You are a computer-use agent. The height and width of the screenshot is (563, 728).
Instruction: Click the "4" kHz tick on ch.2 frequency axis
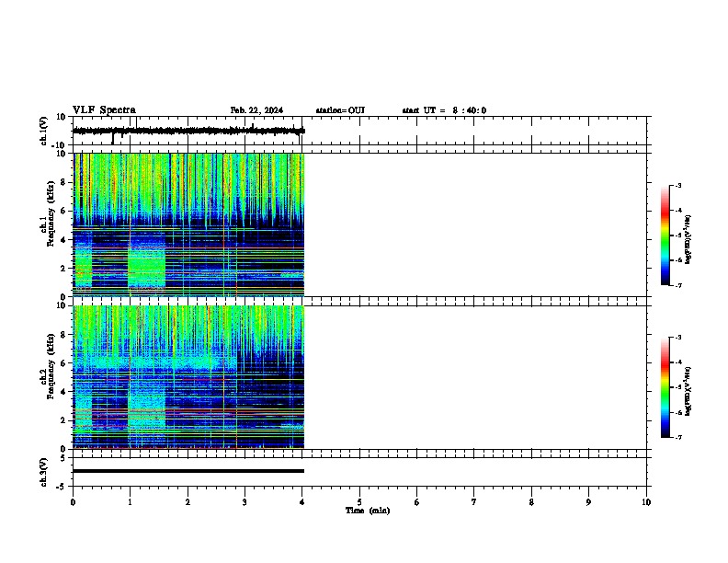point(63,392)
